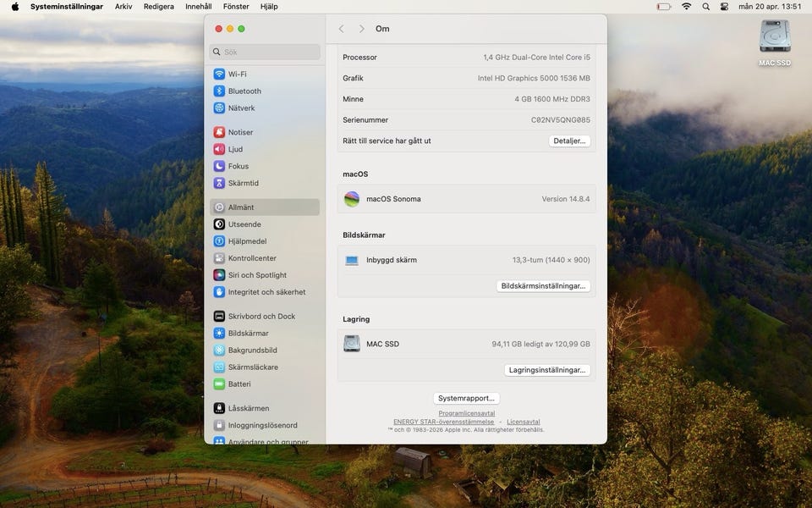Screen dimensions: 812x508
Task: Open Integritet och säkerhet settings
Action: (x=266, y=292)
